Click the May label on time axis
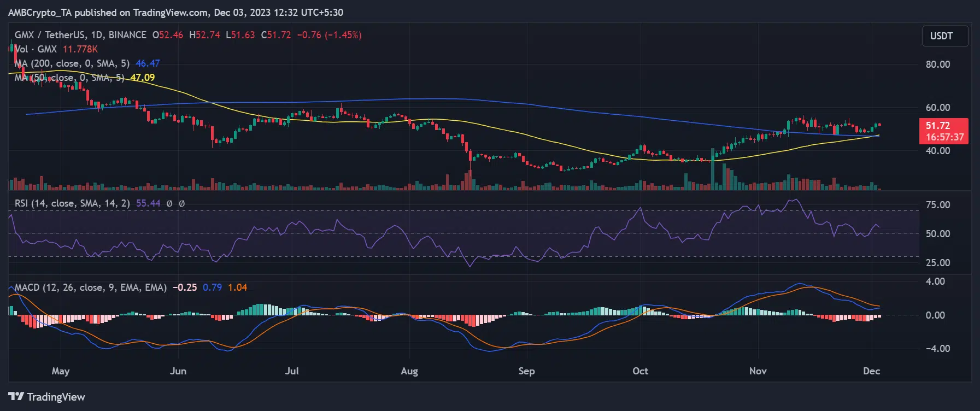 click(x=61, y=371)
